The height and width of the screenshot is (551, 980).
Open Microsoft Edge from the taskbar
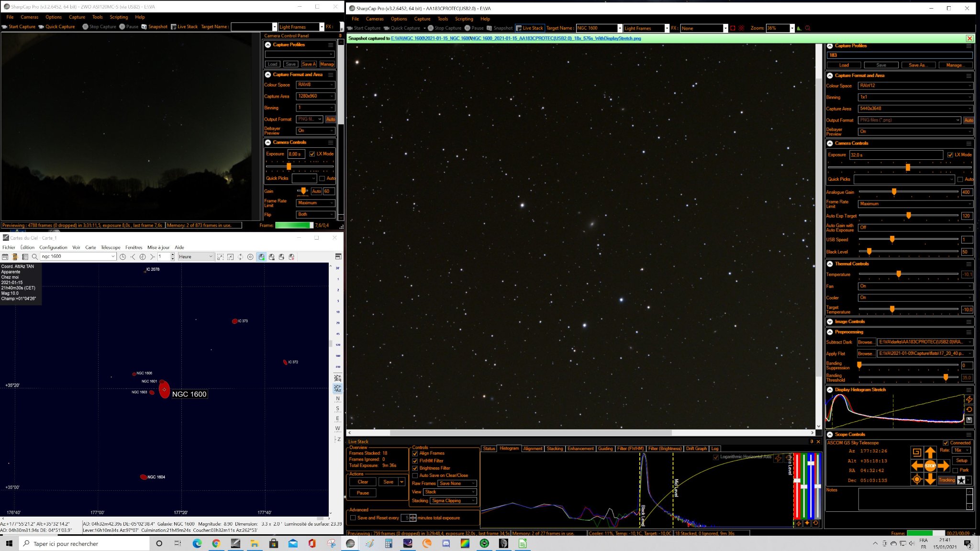[x=197, y=543]
